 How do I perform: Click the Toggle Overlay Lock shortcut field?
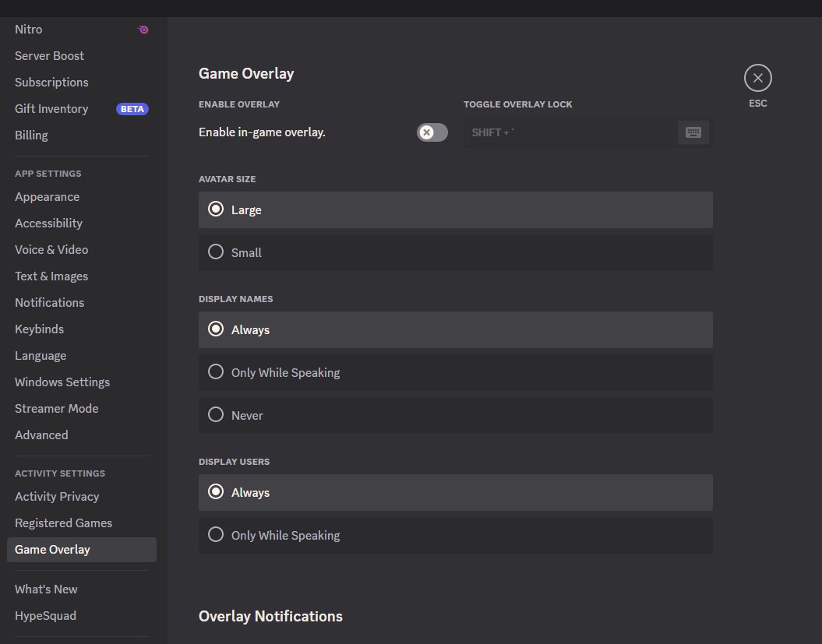(x=569, y=132)
